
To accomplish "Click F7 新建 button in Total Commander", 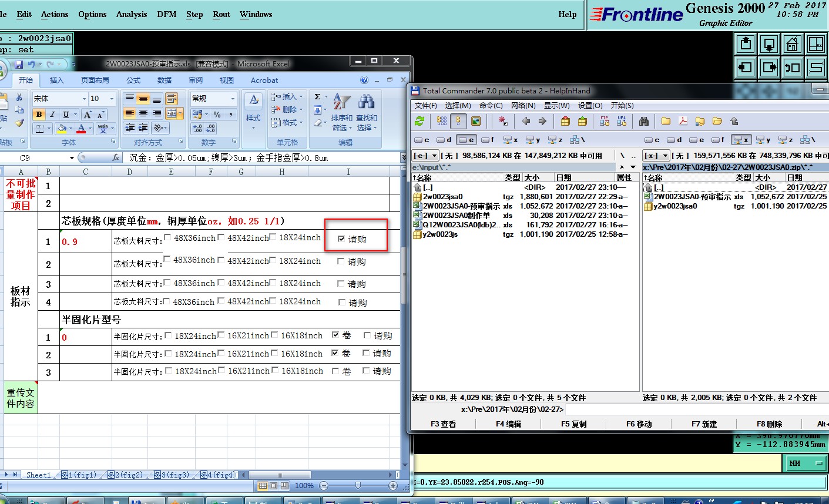I will tap(704, 424).
